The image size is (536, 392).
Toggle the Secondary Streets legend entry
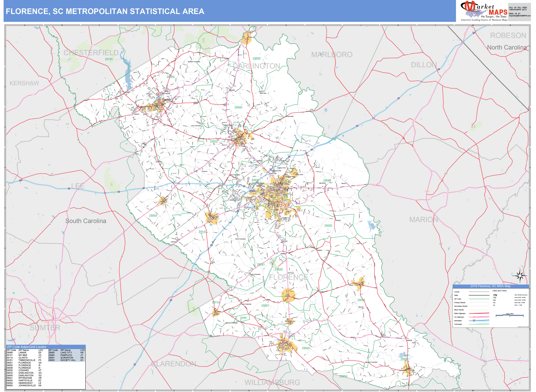tap(479, 306)
